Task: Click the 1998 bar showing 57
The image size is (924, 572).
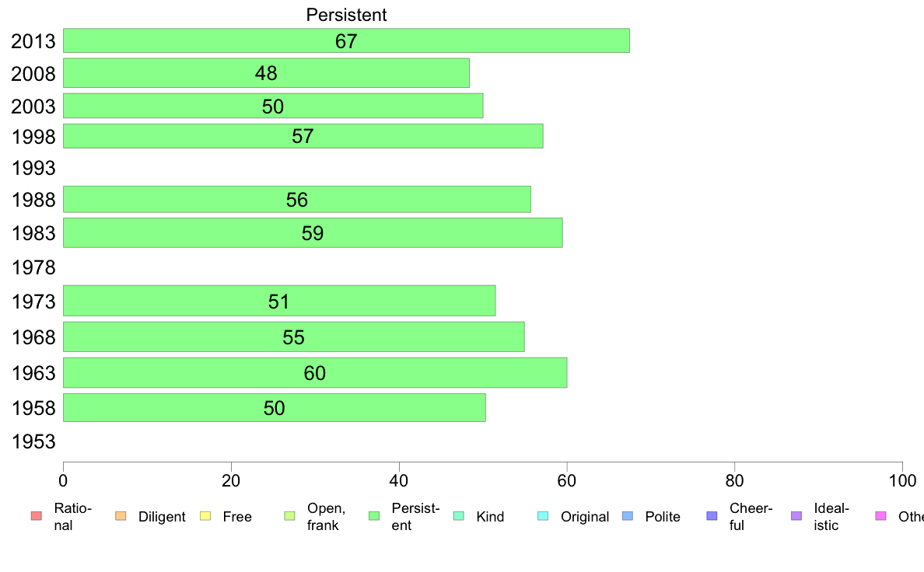Action: [x=303, y=136]
